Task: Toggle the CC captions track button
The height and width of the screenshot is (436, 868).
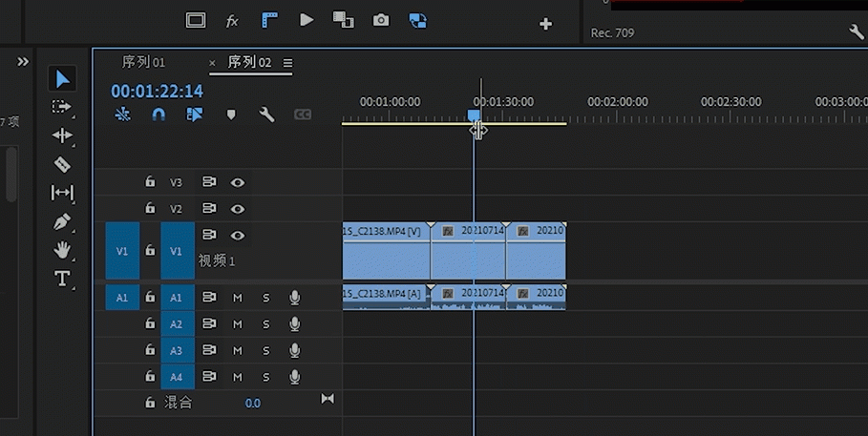Action: (303, 114)
